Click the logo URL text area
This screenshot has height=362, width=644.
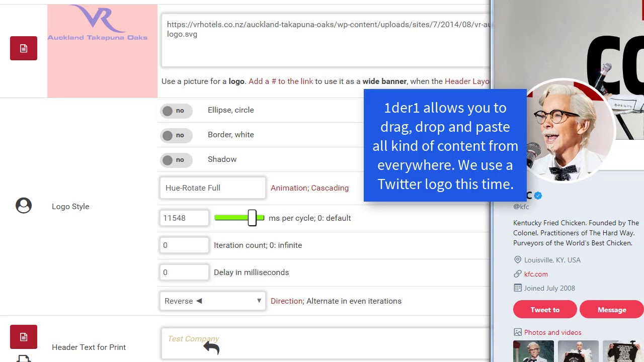pyautogui.click(x=326, y=41)
